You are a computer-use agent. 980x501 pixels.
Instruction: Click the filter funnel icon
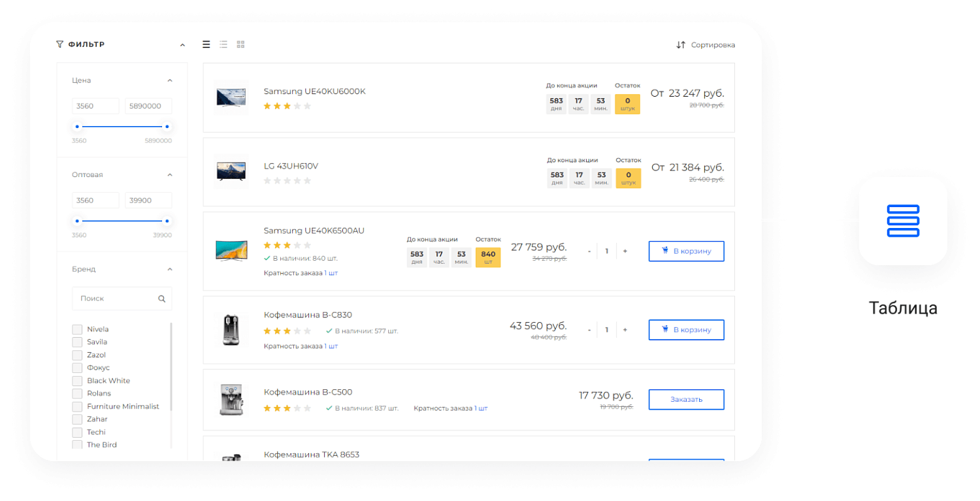point(60,44)
